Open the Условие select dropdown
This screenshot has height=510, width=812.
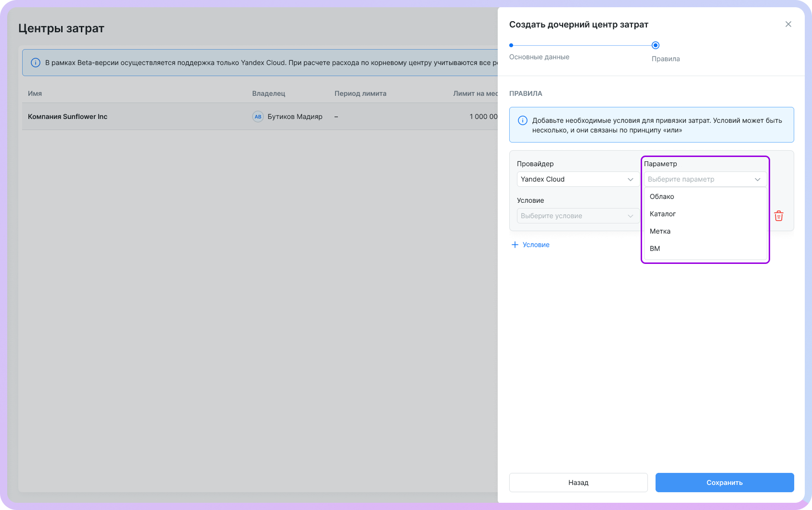[578, 216]
